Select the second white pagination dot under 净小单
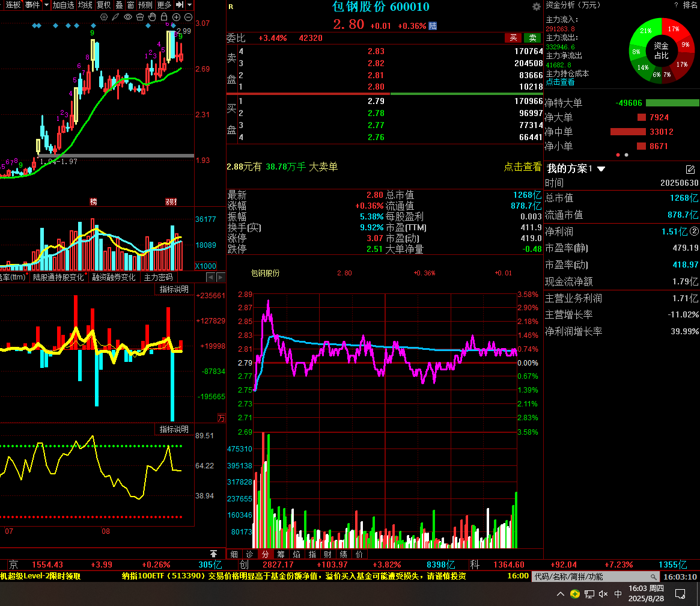This screenshot has width=700, height=606. (x=626, y=155)
